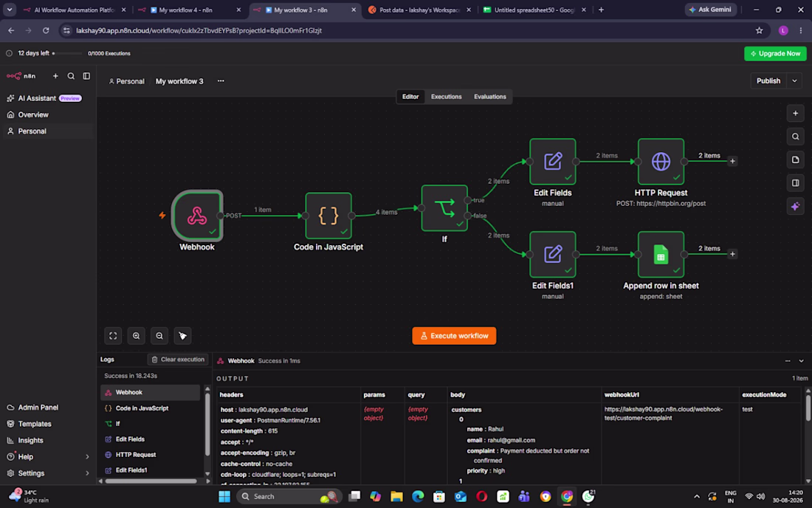Collapse the n8n sidebar
The height and width of the screenshot is (508, 812).
click(x=86, y=76)
